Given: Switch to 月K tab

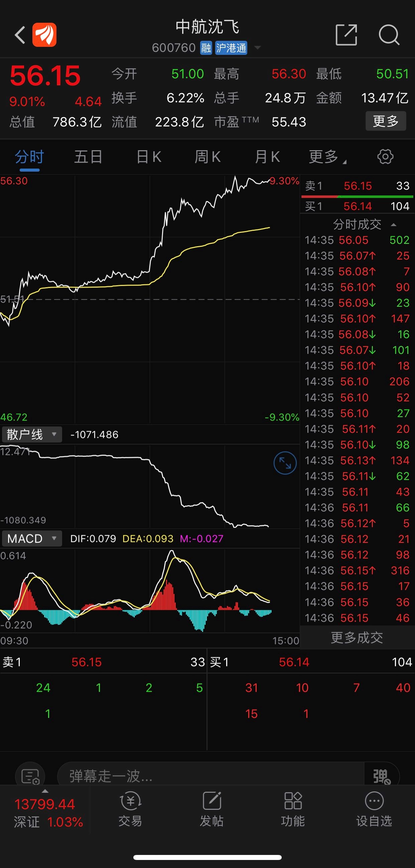Looking at the screenshot, I should click(267, 157).
